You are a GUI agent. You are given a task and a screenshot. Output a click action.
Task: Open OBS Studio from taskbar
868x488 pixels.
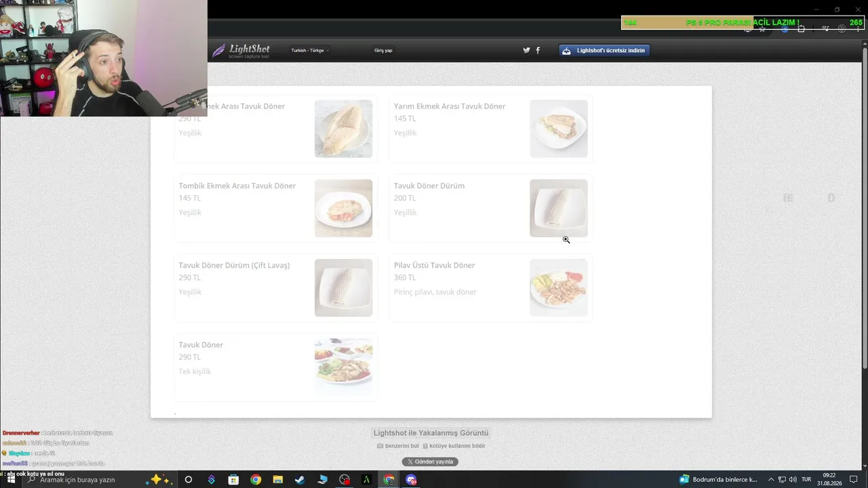click(x=344, y=479)
